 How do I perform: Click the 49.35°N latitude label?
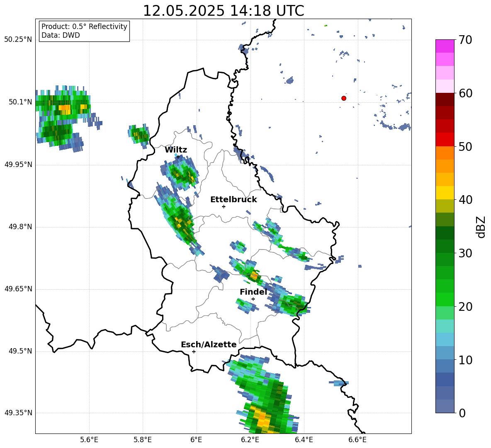click(18, 413)
